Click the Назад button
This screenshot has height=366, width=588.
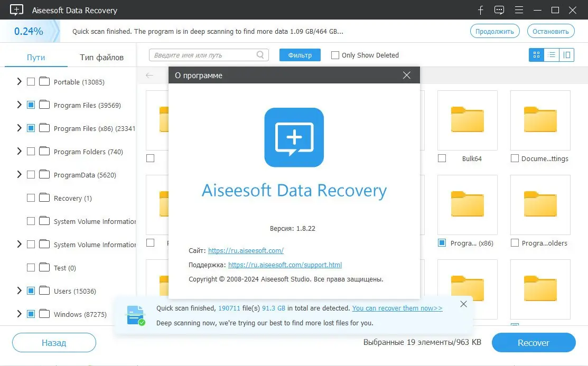click(54, 342)
